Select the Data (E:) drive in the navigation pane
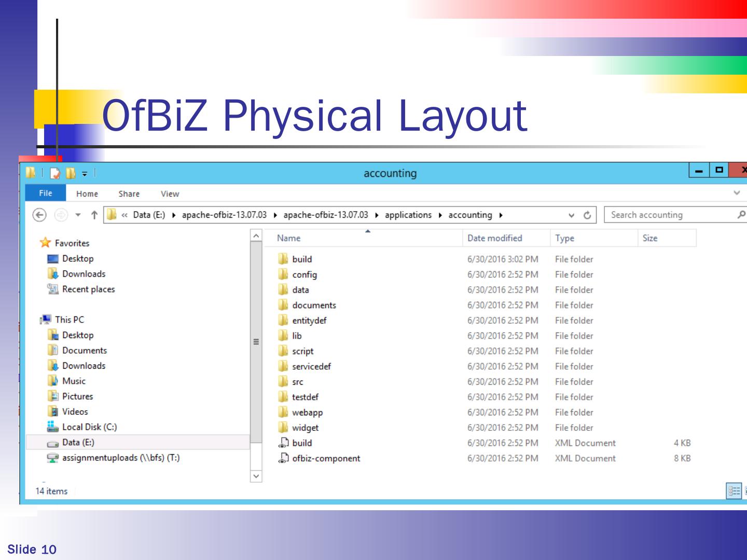This screenshot has height=560, width=747. coord(137,442)
